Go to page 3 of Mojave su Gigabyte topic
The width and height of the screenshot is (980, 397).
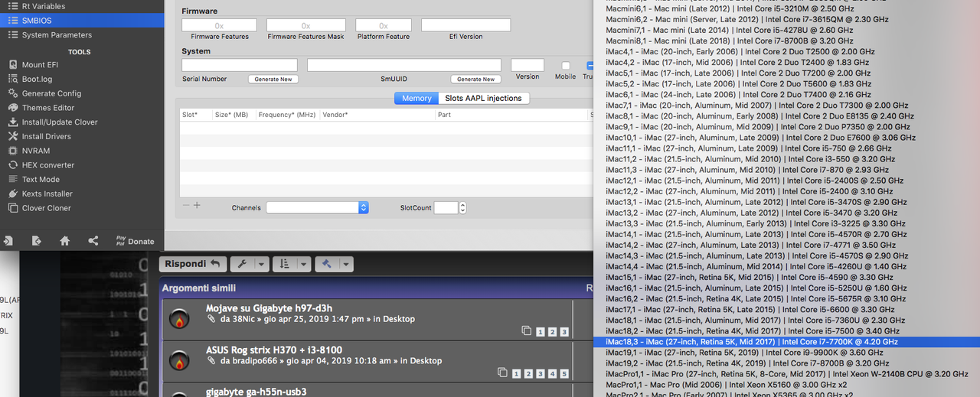(564, 332)
